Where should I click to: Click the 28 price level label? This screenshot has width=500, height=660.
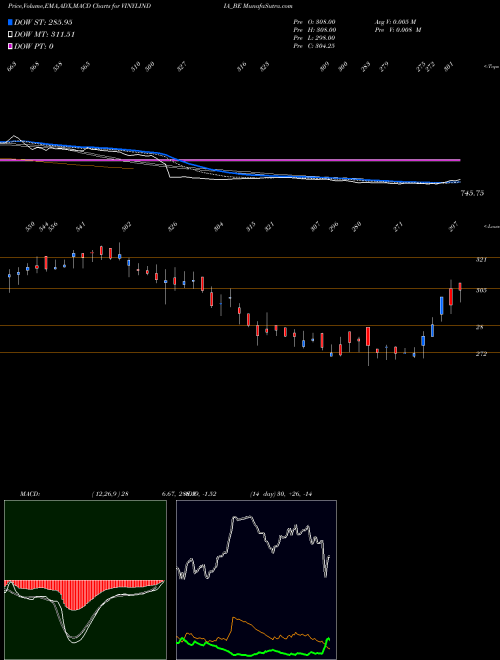point(479,327)
